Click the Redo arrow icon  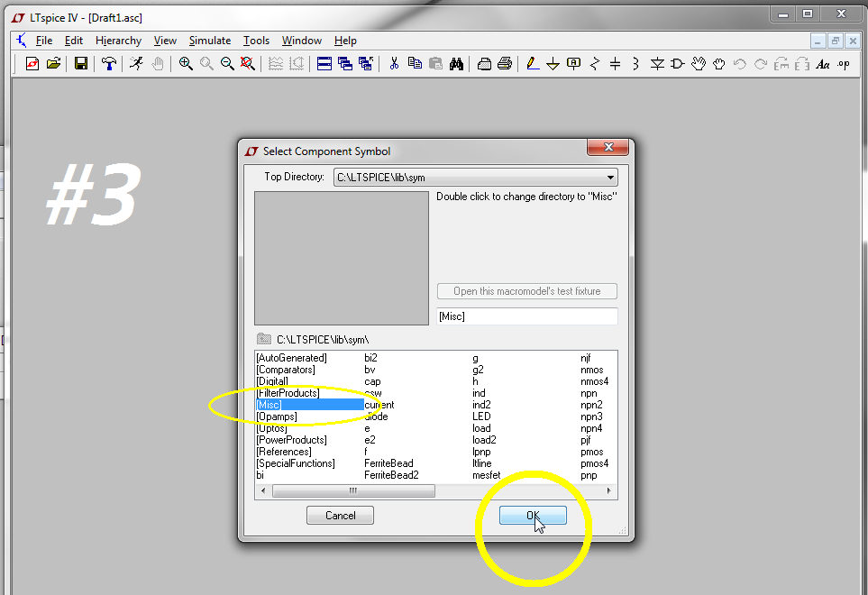[761, 64]
